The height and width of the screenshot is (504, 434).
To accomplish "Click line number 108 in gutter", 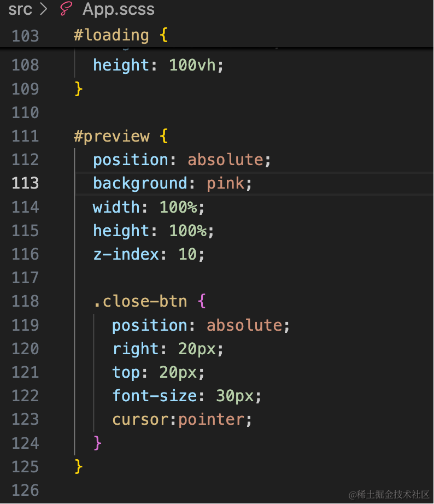I will click(25, 65).
